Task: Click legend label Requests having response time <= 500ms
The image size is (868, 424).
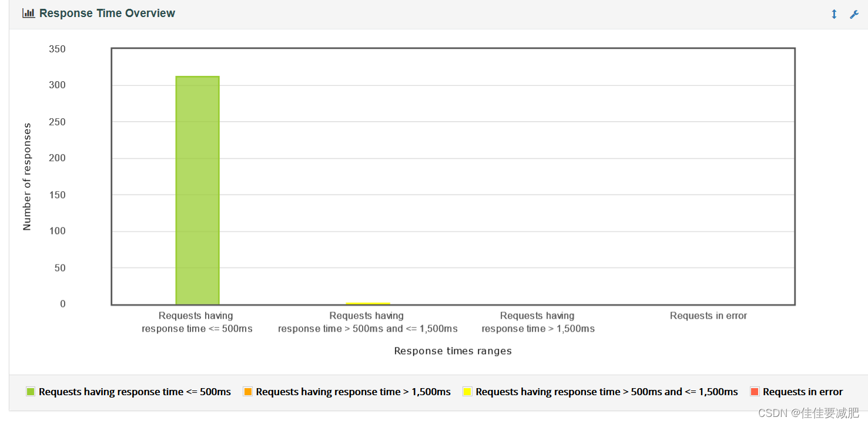Action: (x=135, y=392)
